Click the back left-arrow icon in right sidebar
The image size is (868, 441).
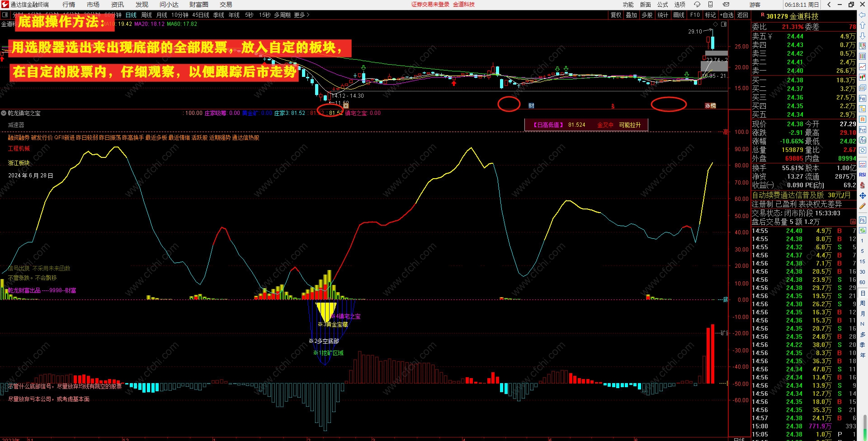tap(863, 15)
